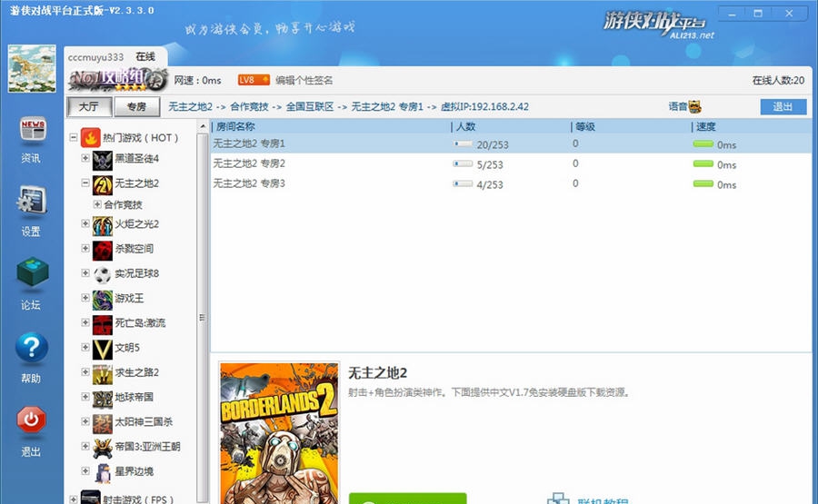Image resolution: width=818 pixels, height=504 pixels.
Task: Click the 在线 status next to username
Action: click(145, 57)
